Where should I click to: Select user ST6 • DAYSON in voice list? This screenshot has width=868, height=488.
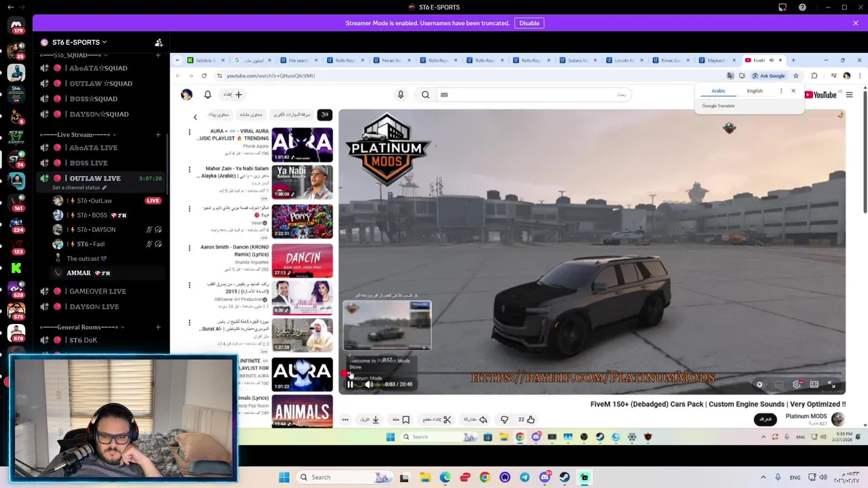(108, 230)
